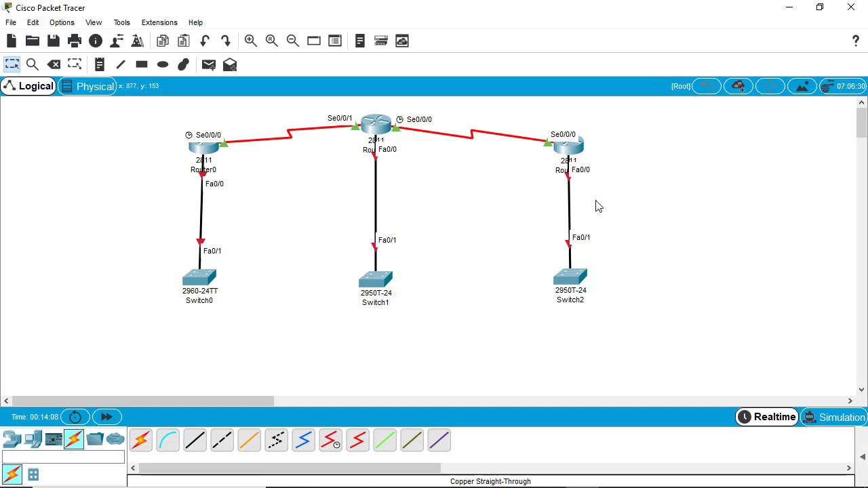Viewport: 868px width, 488px height.
Task: Open the Help question mark icon
Action: (x=856, y=41)
